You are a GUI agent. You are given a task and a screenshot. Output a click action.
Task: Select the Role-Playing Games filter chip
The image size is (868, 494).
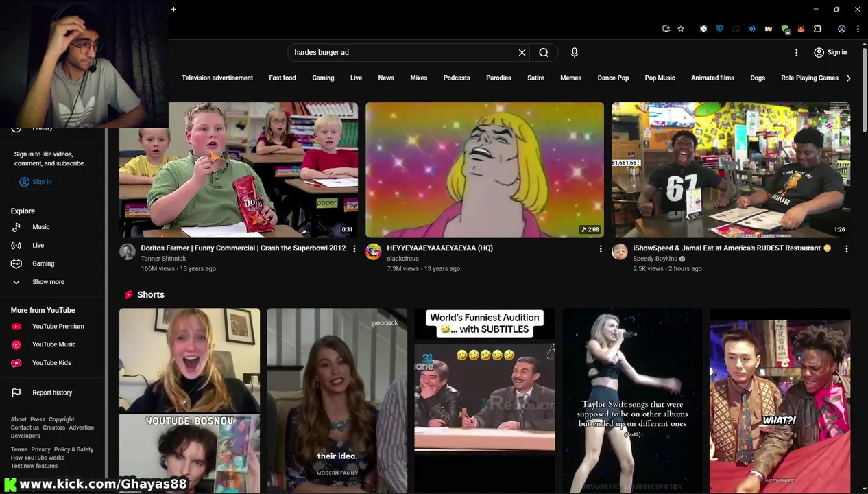click(810, 78)
